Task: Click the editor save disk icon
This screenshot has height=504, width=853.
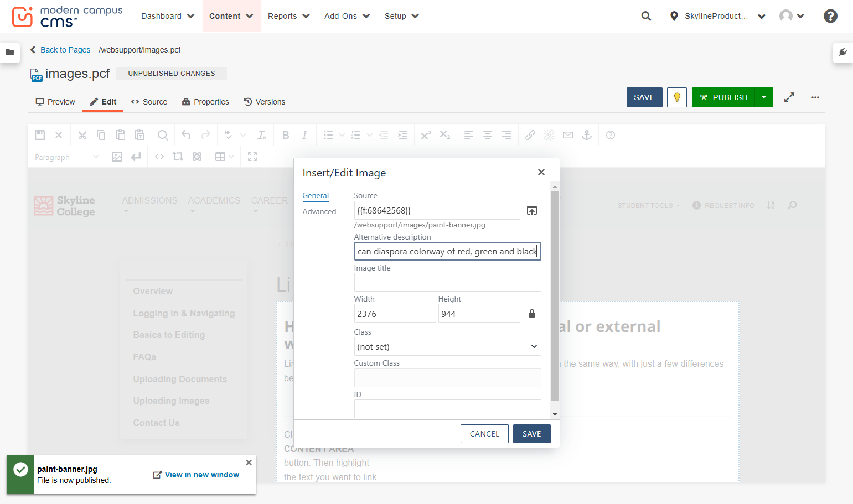Action: coord(40,135)
